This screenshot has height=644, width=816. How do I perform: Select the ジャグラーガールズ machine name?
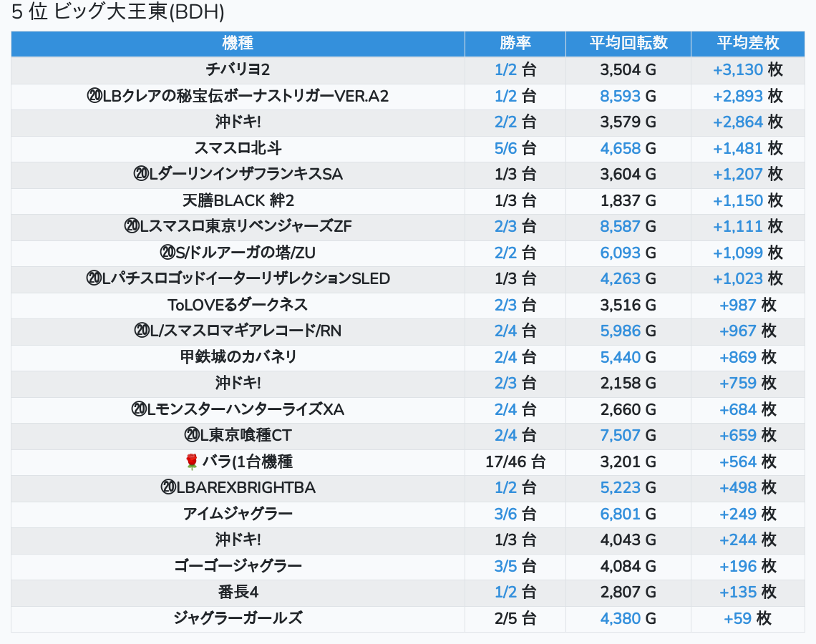click(238, 618)
